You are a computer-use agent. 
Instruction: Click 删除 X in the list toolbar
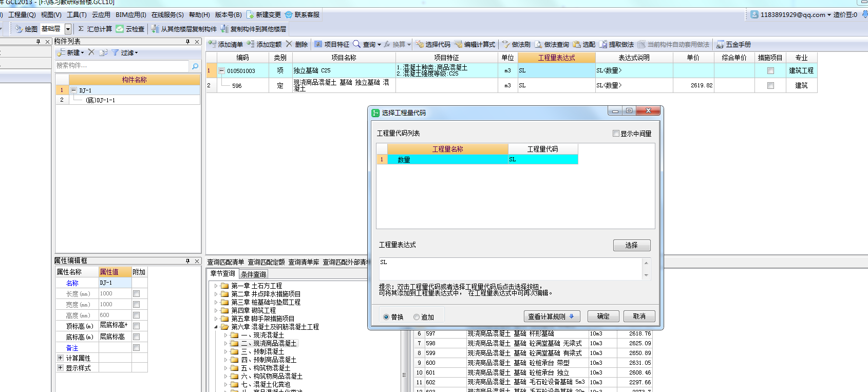coord(289,44)
